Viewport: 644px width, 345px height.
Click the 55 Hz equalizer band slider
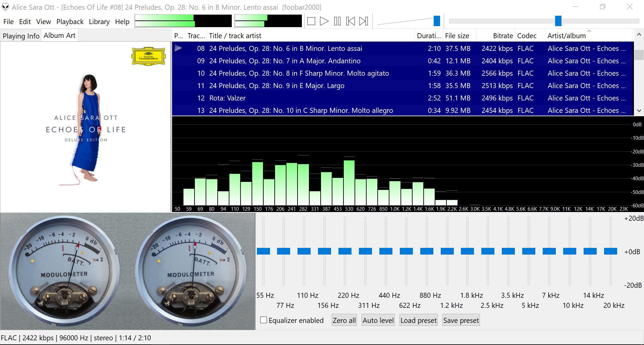(263, 251)
